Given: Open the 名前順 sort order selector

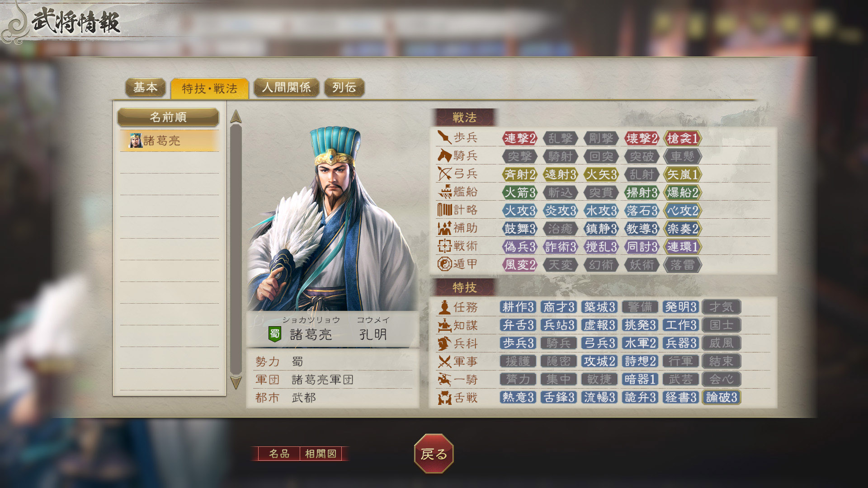Looking at the screenshot, I should [x=168, y=117].
